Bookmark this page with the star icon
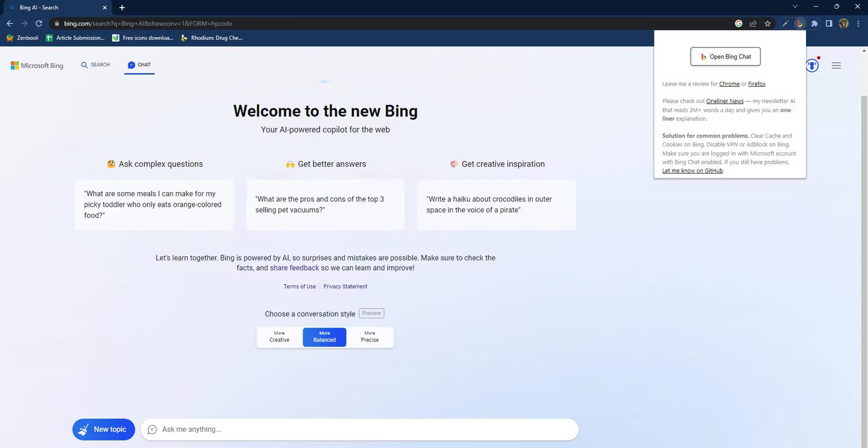The height and width of the screenshot is (448, 868). (767, 24)
